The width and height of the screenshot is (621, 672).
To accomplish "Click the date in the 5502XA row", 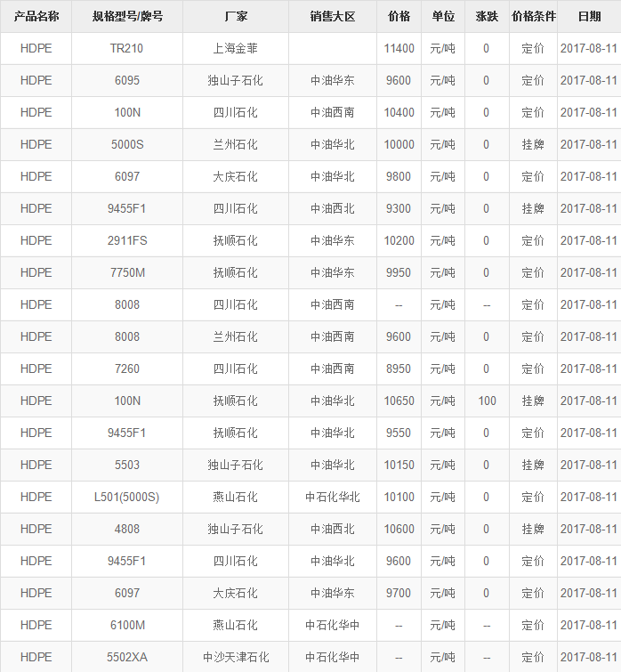I will [588, 658].
